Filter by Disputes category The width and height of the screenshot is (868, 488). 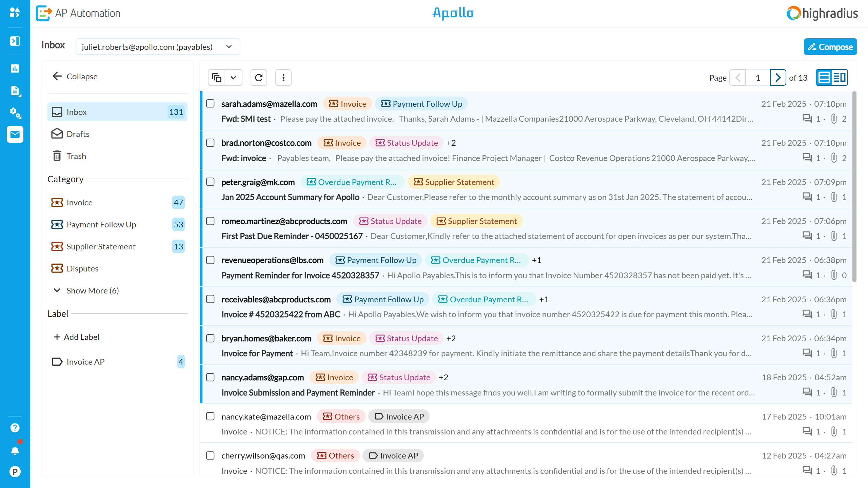point(117,268)
